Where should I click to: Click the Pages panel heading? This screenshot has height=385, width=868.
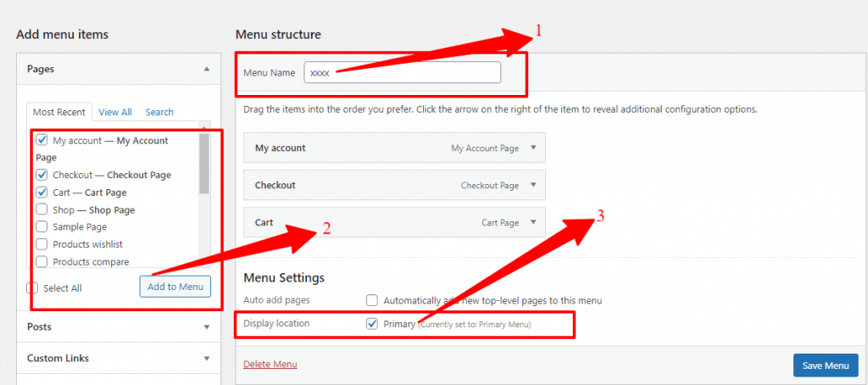coord(41,70)
